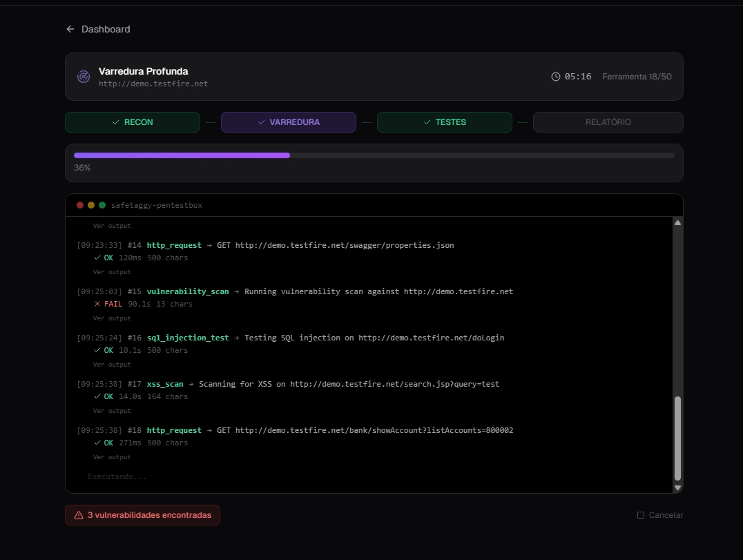743x560 pixels.
Task: Select the TESTES stage tab
Action: click(x=444, y=122)
